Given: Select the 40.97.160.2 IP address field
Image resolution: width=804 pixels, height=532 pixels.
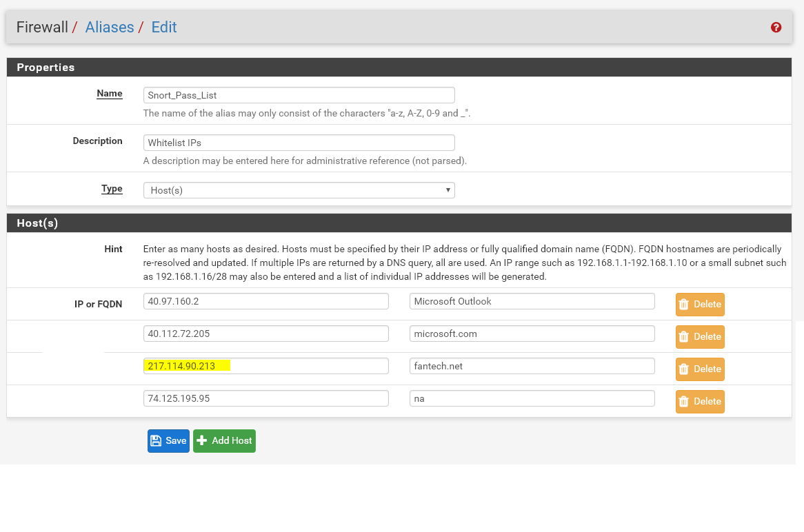Looking at the screenshot, I should [265, 301].
